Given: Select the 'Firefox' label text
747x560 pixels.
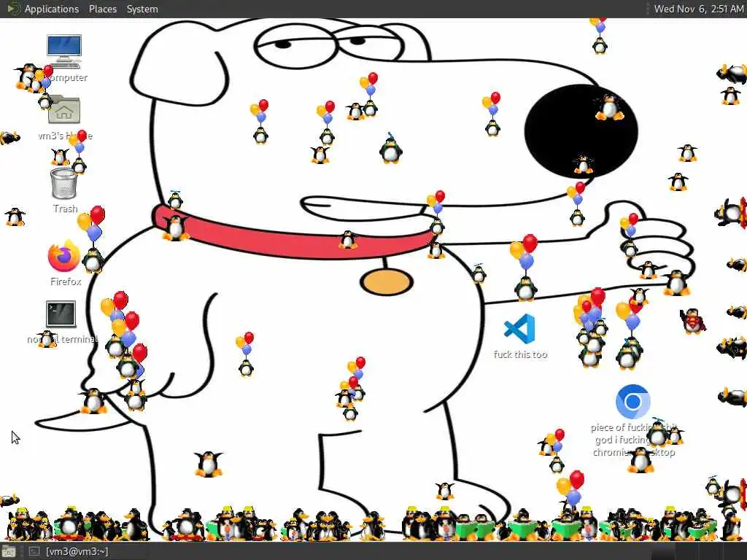Looking at the screenshot, I should tap(66, 281).
